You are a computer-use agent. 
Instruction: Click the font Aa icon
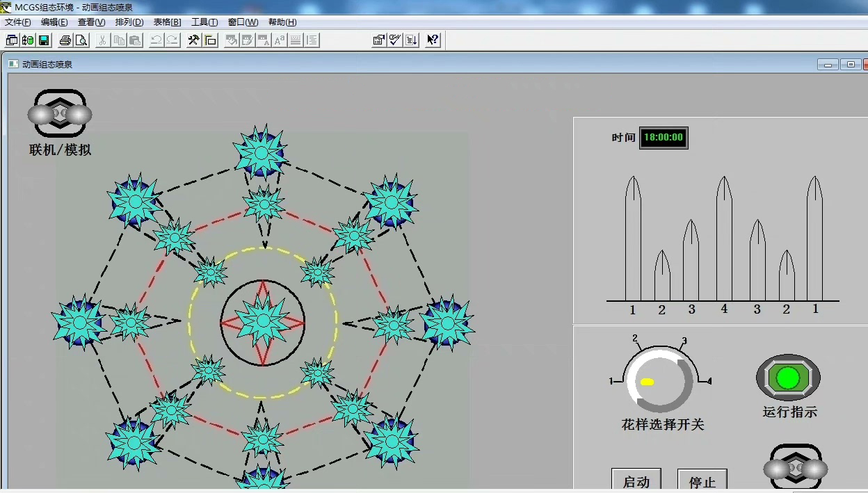coord(280,40)
